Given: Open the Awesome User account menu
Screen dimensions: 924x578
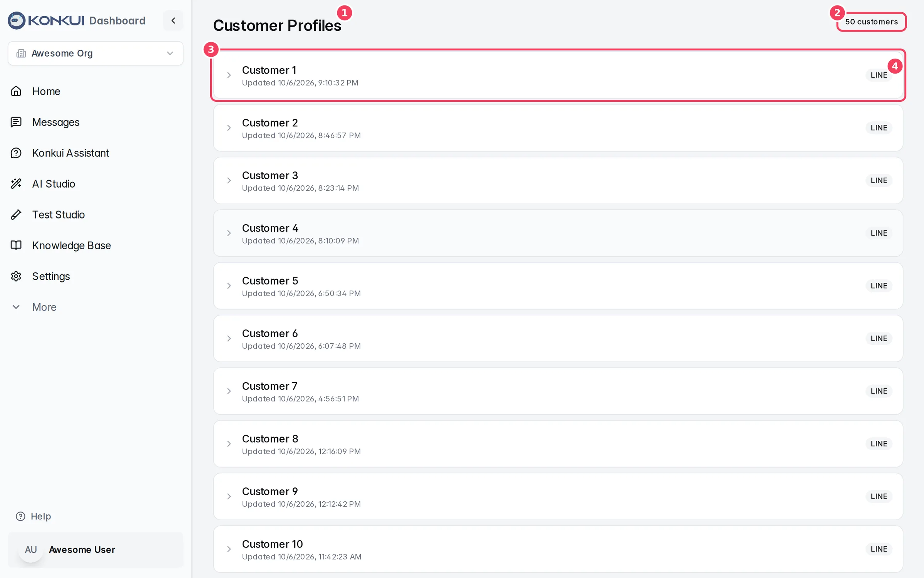Looking at the screenshot, I should (x=95, y=549).
